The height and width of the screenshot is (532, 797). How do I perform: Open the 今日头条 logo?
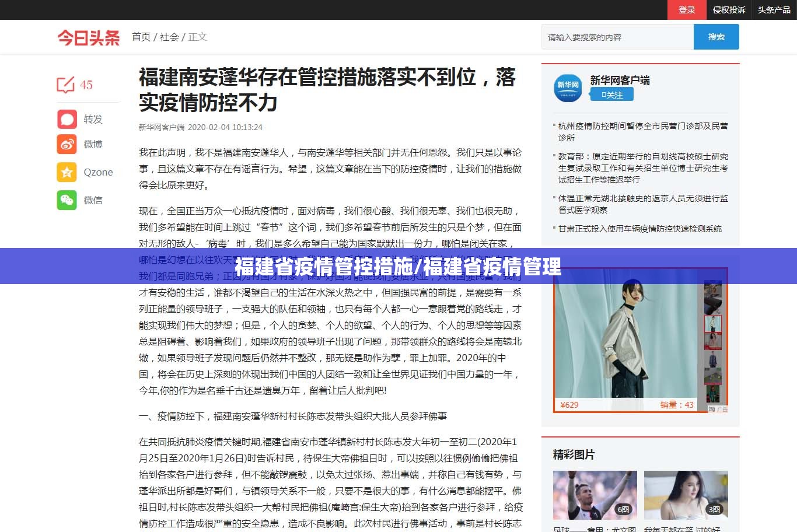pos(89,38)
